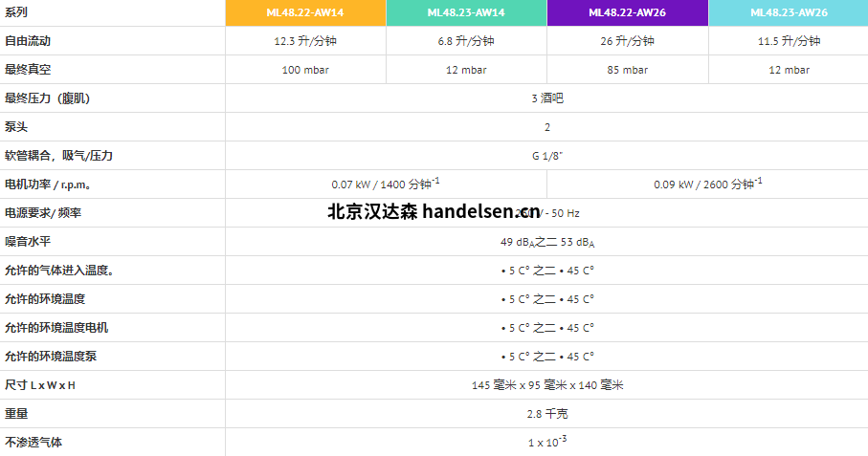Select the 12.3 升/分钟 flow value

tap(305, 41)
